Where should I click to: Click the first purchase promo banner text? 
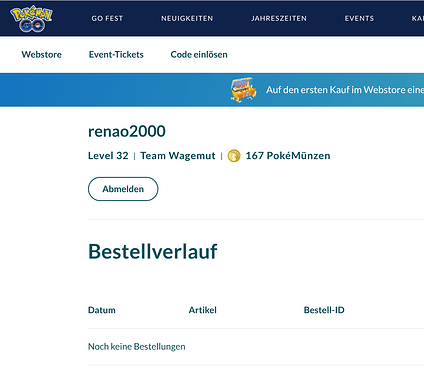(345, 90)
